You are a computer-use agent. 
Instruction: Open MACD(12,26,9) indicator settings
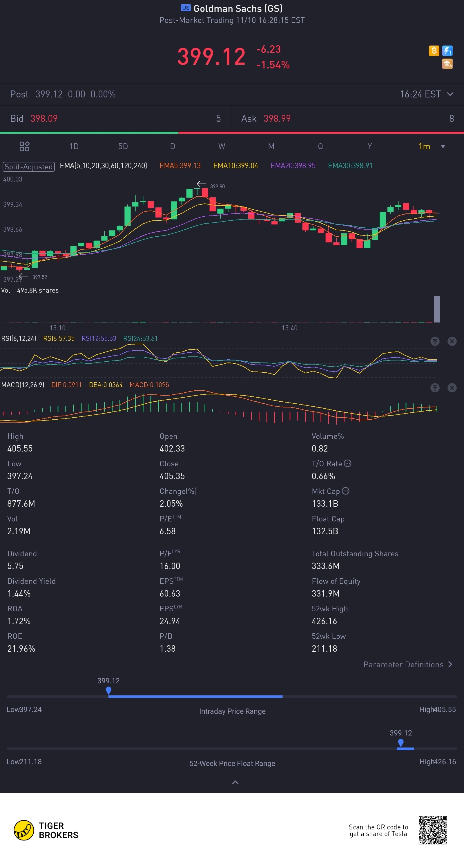[23, 385]
